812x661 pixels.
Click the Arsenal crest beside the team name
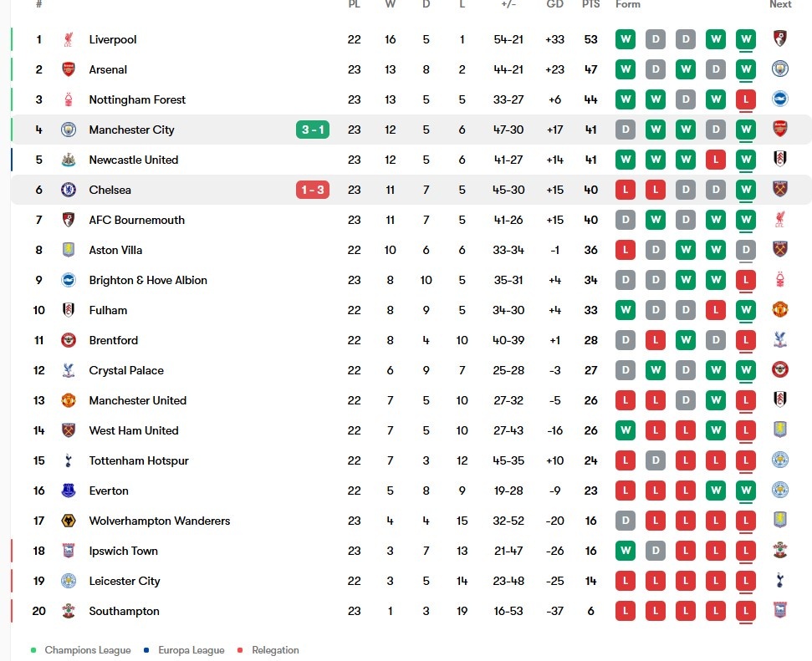point(69,69)
